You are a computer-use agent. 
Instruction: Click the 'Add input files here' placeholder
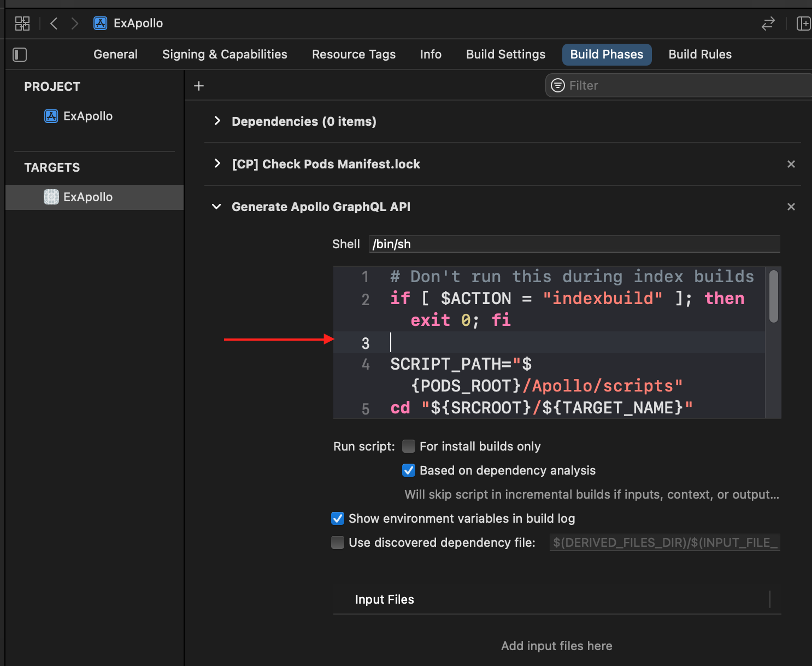pos(557,646)
